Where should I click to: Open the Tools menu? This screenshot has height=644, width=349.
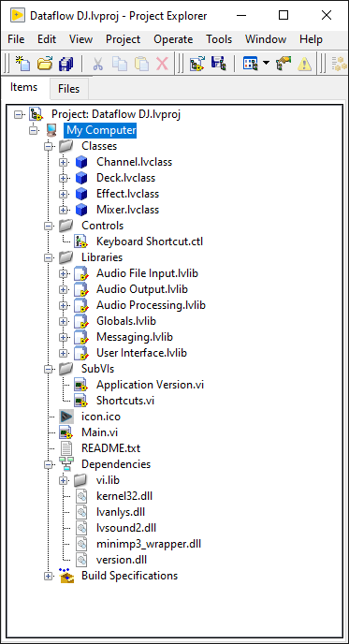pos(219,39)
